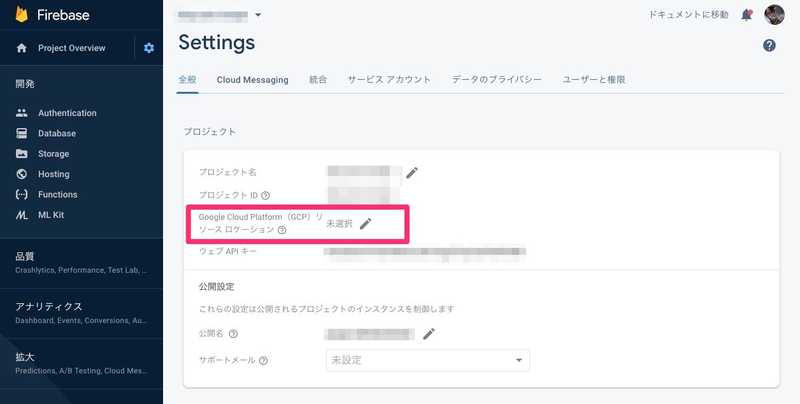This screenshot has height=404, width=800.
Task: Open Authentication in sidebar
Action: point(67,113)
